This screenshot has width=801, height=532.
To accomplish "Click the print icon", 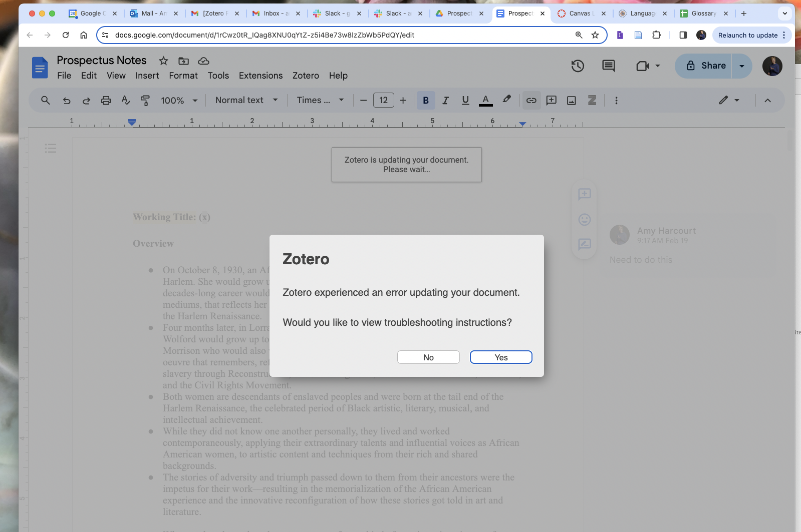I will point(106,100).
